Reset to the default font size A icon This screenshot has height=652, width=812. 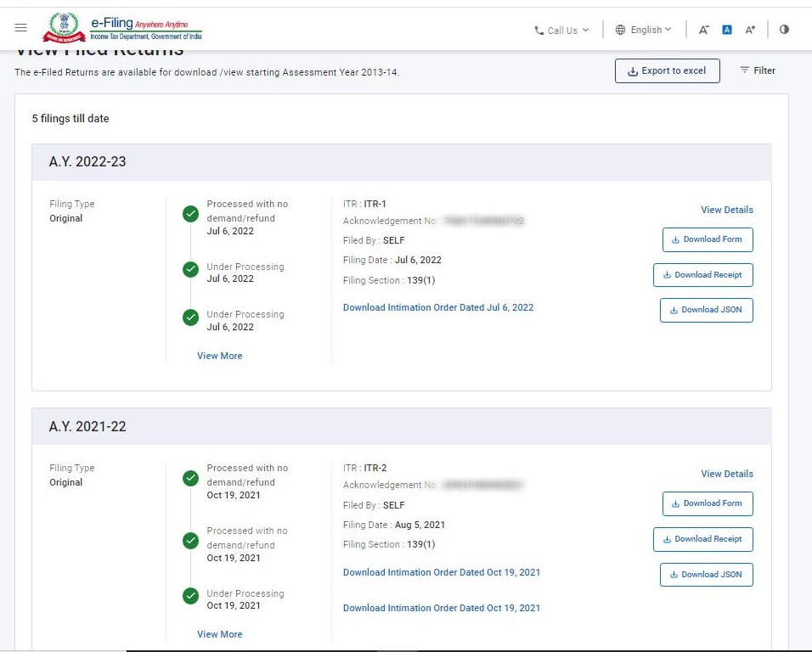[727, 30]
